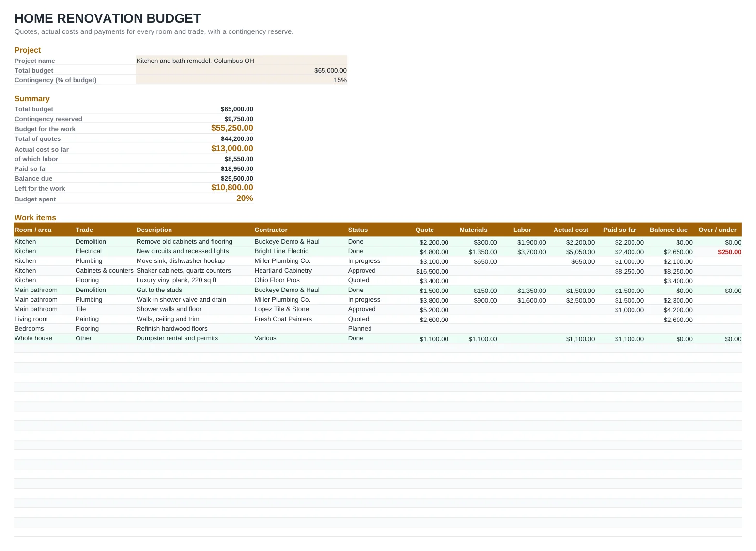Click the Summary 'Paid so far' value $18,950.00

point(237,168)
